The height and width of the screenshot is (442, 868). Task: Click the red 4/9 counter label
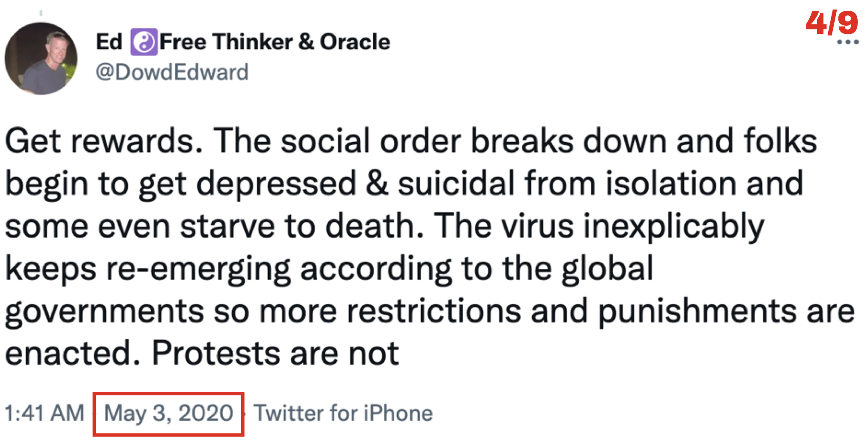tap(832, 22)
